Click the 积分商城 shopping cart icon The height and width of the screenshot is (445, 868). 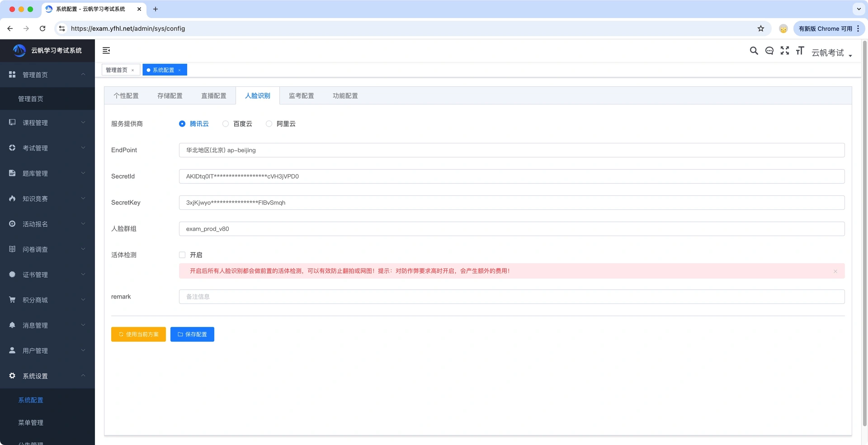[12, 300]
